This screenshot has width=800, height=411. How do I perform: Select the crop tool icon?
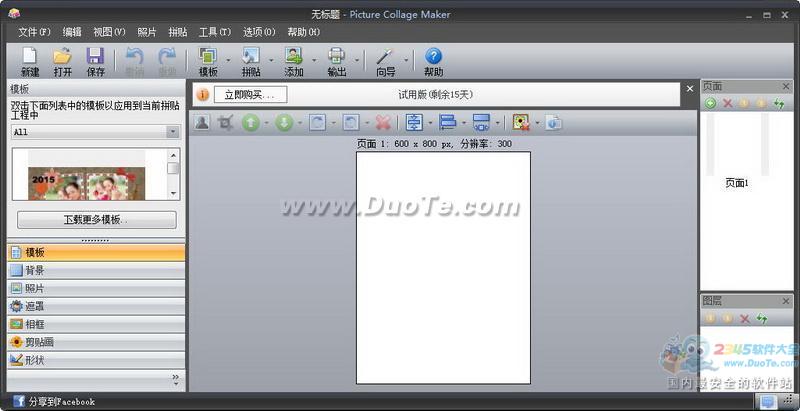pyautogui.click(x=225, y=122)
